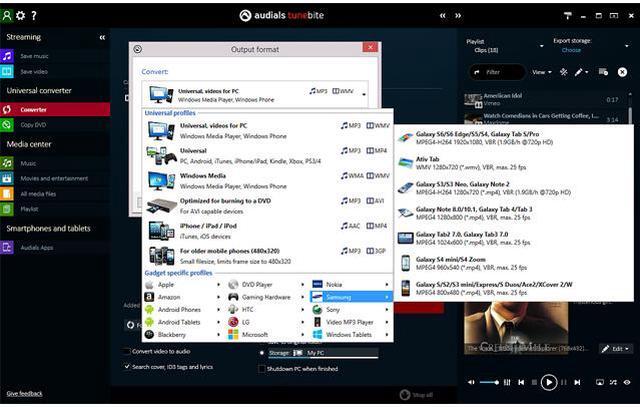Click the Microsoft logo icon
Image resolution: width=640 pixels, height=407 pixels.
(233, 335)
